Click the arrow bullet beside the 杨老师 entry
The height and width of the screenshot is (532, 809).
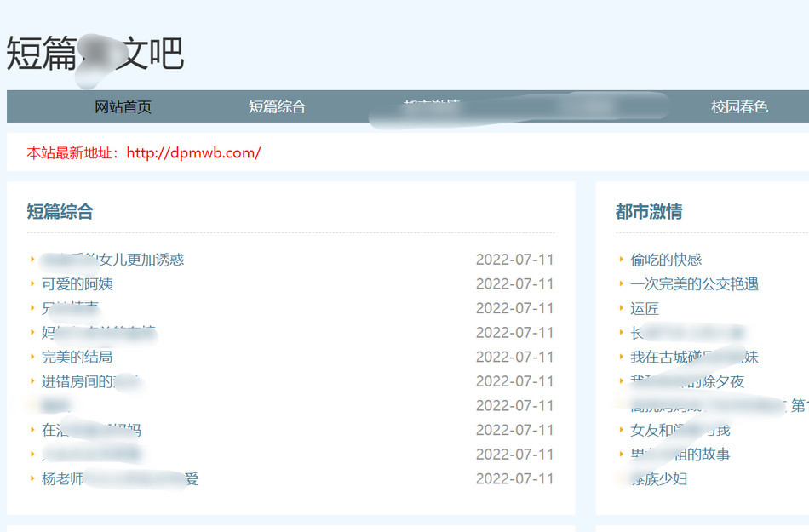[x=32, y=478]
